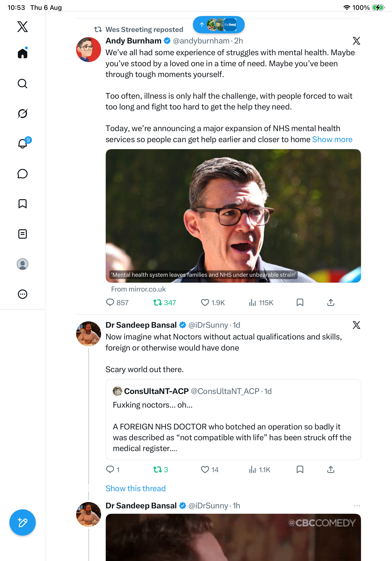Open three-dot menu on Dr Sandeep Bansal's post
Viewport: 392px width, 561px height.
point(357,506)
